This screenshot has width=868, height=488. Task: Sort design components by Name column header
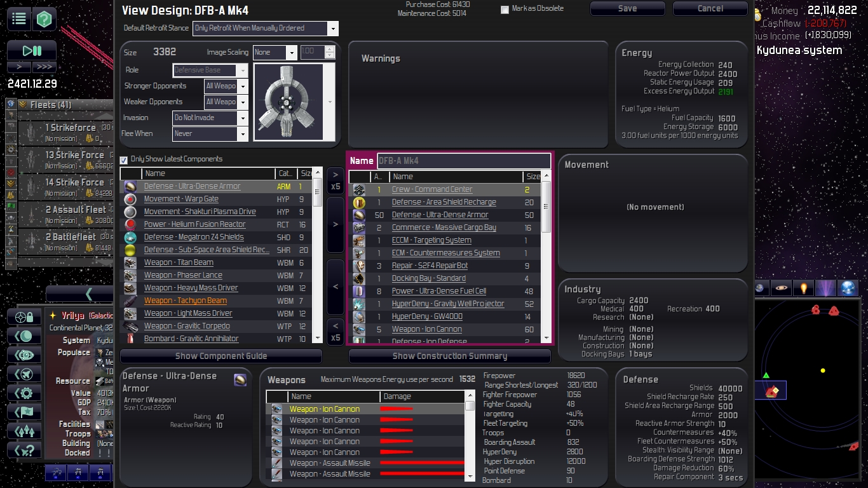[456, 177]
